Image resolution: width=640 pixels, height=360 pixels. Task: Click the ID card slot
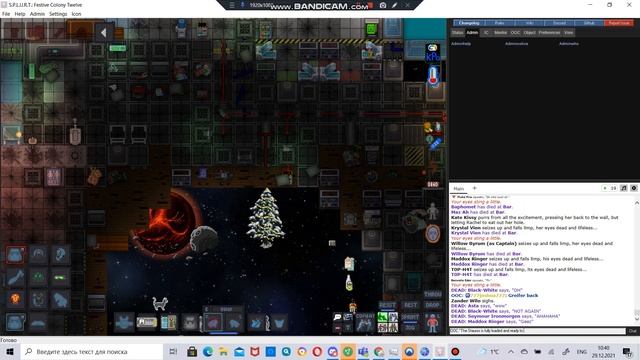pos(146,322)
